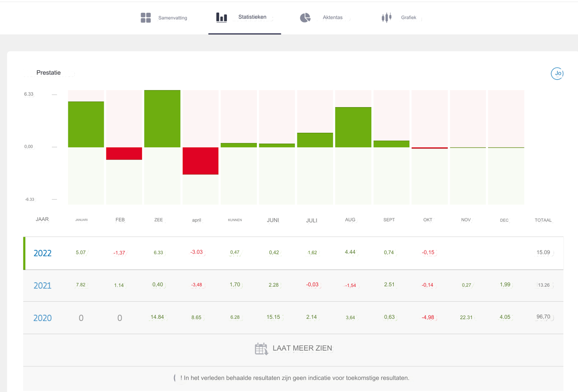578x392 pixels.
Task: Click the Grafiek candlestick icon
Action: point(386,18)
